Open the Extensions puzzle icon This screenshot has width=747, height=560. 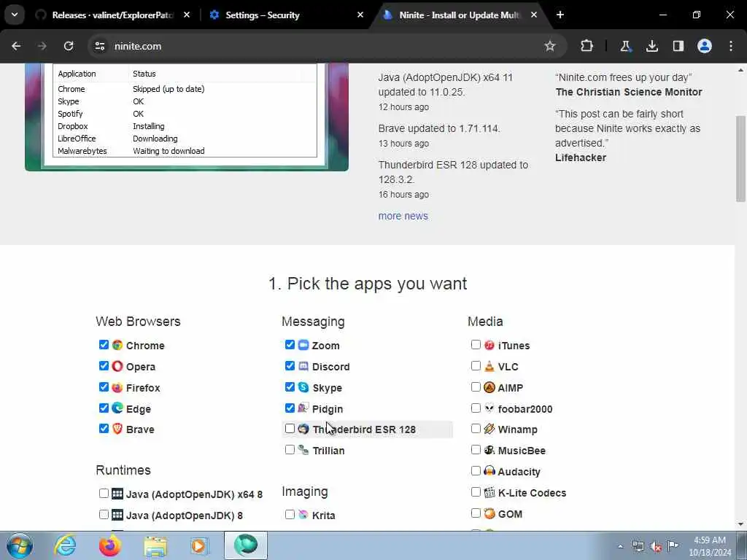(587, 46)
